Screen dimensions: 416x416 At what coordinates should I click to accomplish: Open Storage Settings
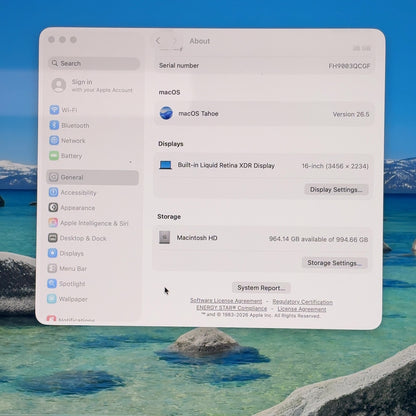(335, 263)
